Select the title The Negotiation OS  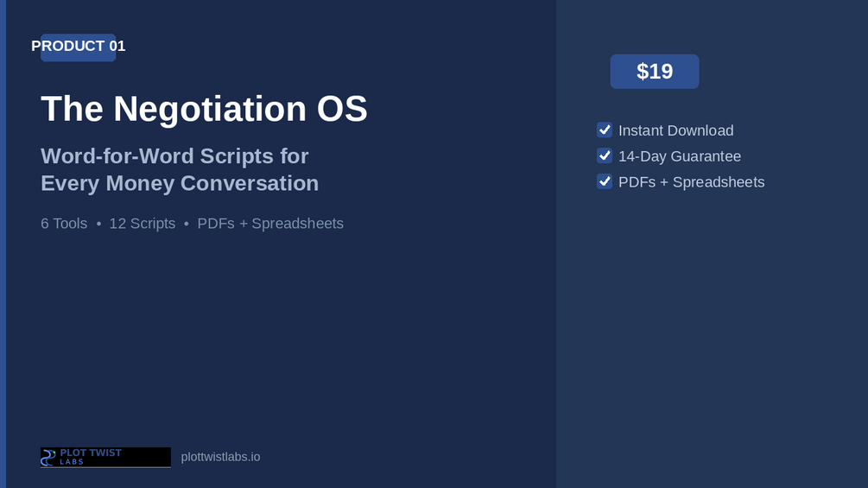204,109
